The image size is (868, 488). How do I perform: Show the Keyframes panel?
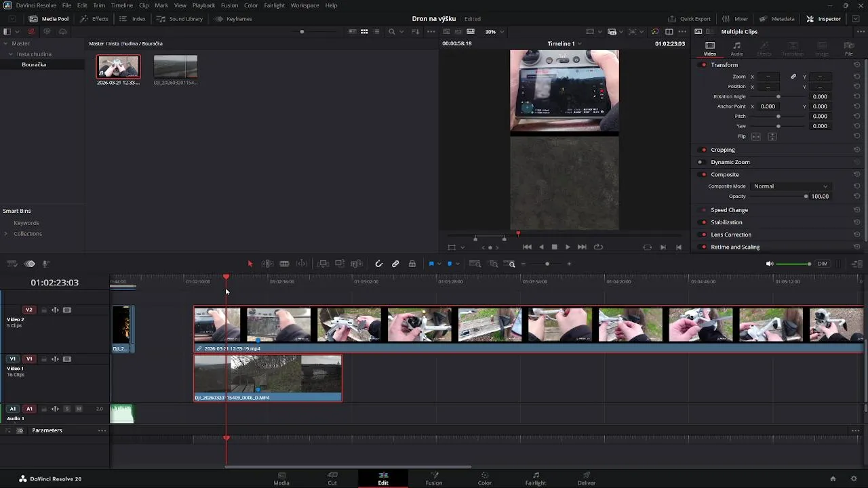click(233, 19)
